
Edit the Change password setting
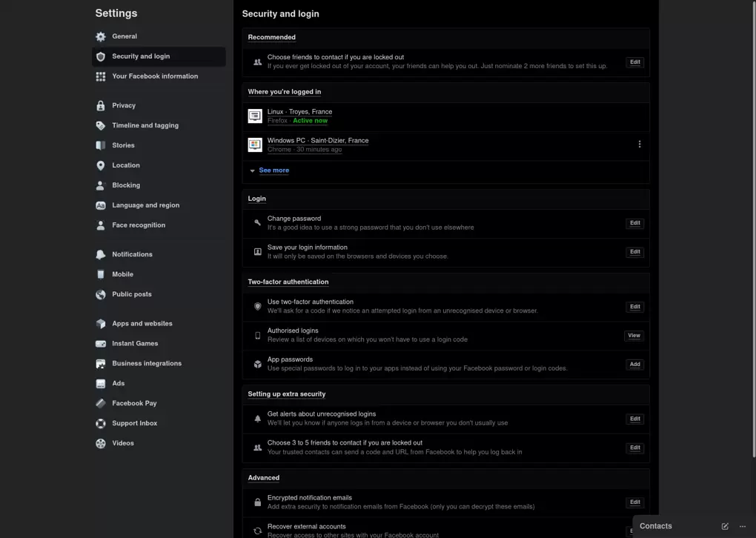tap(635, 223)
